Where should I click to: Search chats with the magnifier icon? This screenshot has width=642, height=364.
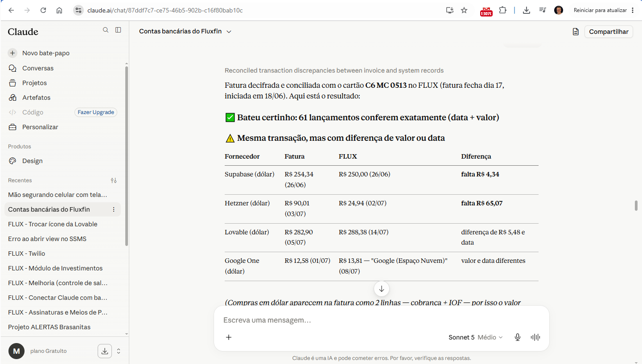coord(106,30)
